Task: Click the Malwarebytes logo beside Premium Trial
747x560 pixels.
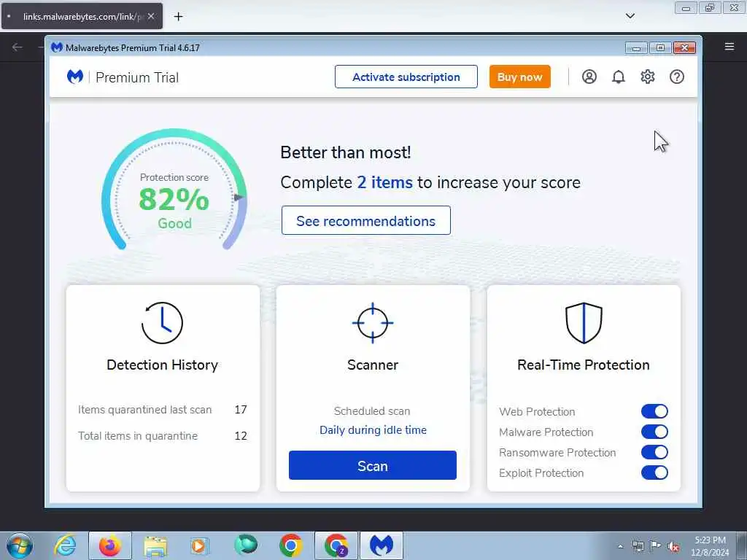Action: coord(75,77)
